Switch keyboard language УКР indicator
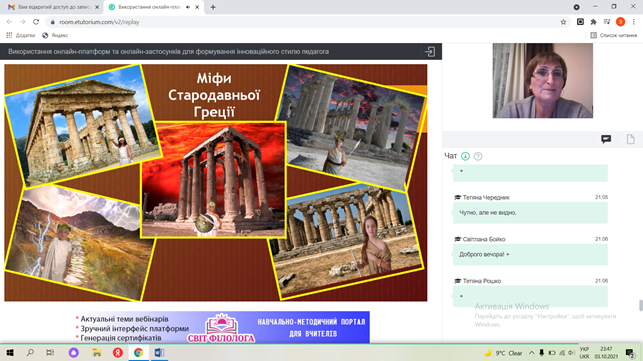The image size is (643, 361). click(x=584, y=353)
